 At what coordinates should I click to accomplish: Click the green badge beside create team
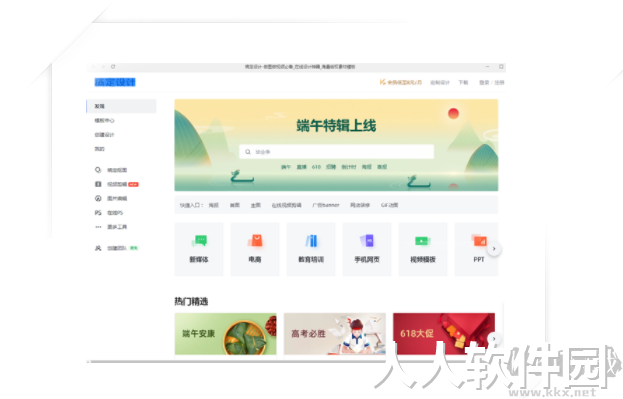coord(134,248)
